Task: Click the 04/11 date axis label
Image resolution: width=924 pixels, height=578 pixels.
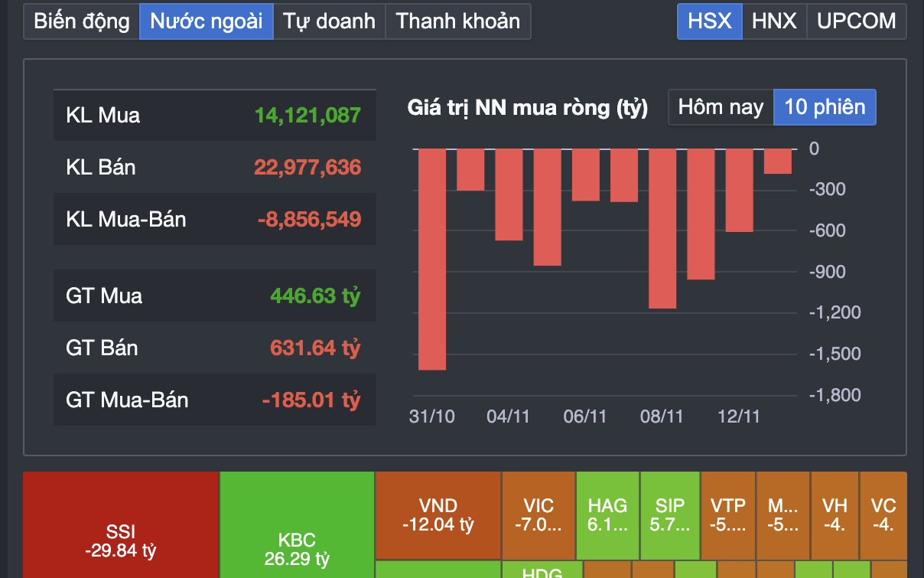Action: tap(509, 416)
